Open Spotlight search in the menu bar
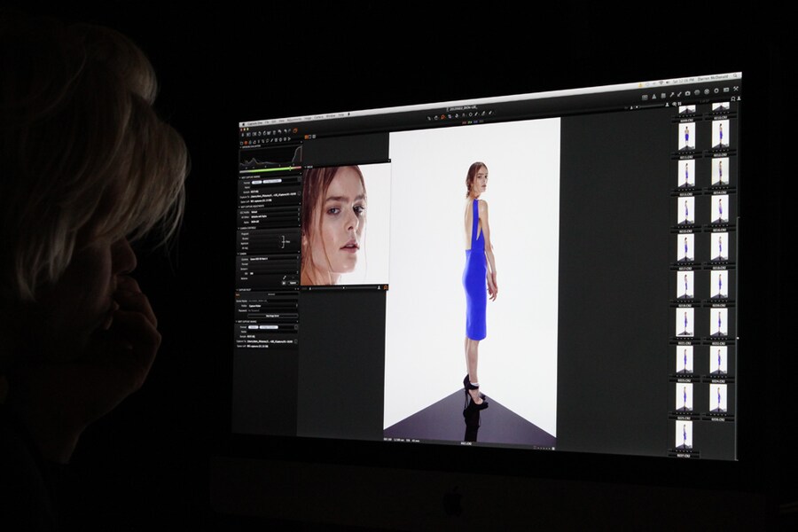 735,76
